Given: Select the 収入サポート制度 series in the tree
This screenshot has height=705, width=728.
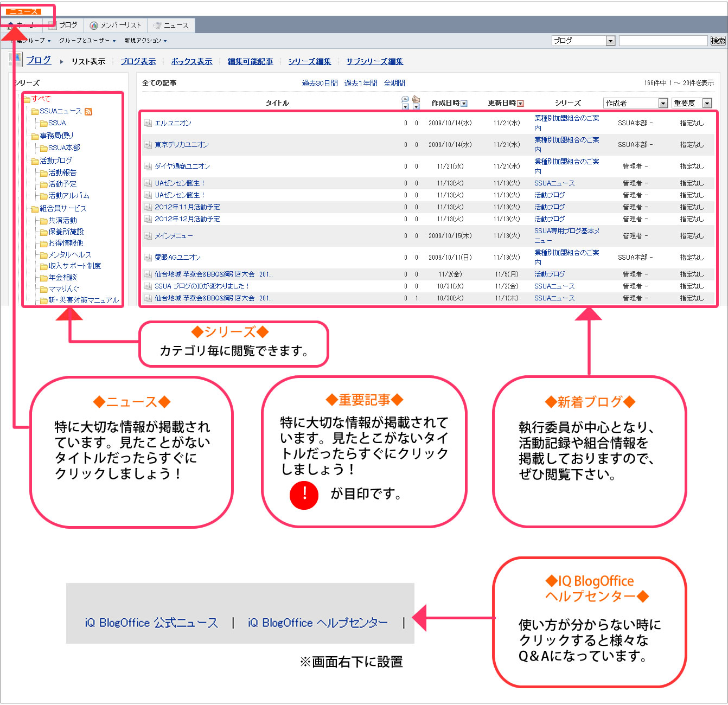Looking at the screenshot, I should [75, 266].
